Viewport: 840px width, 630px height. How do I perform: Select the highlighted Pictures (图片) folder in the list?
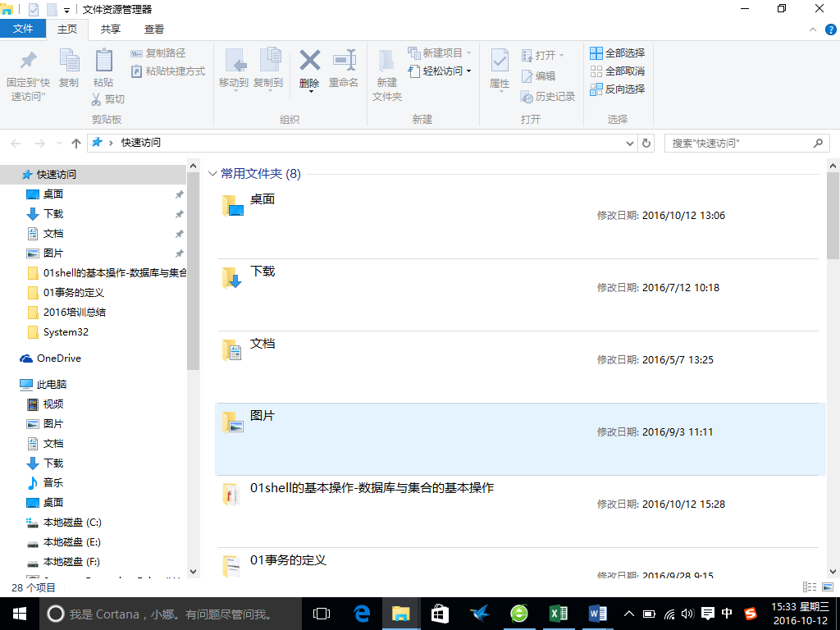pyautogui.click(x=519, y=439)
